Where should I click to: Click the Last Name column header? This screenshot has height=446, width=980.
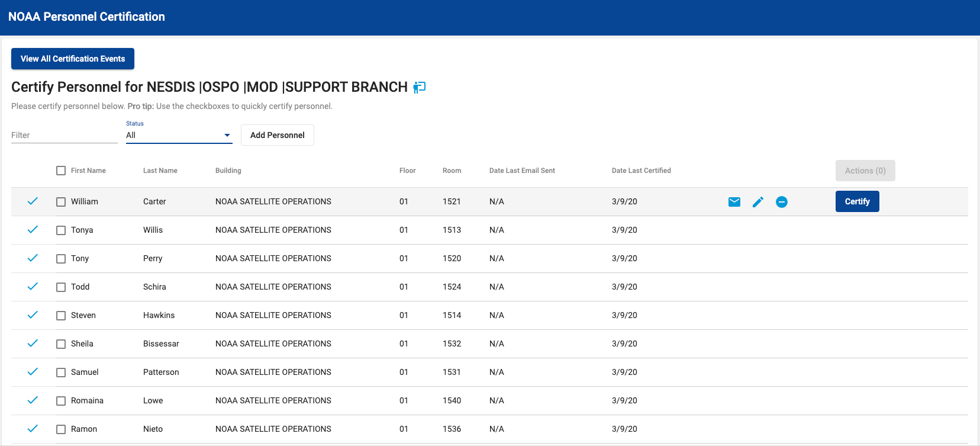[160, 171]
